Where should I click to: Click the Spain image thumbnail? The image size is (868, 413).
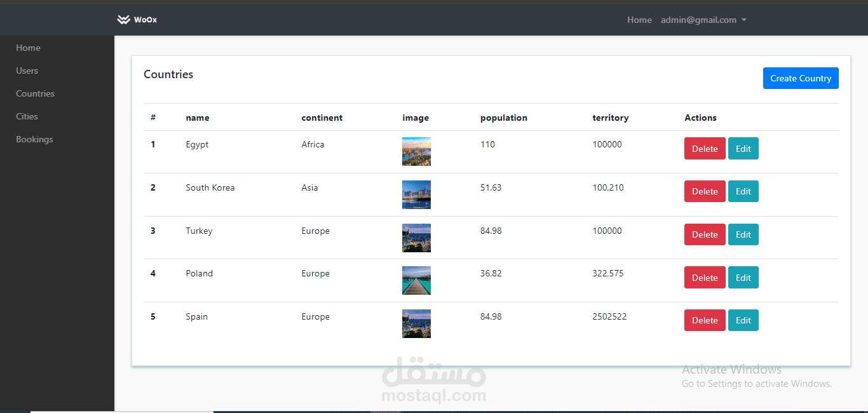pyautogui.click(x=416, y=323)
